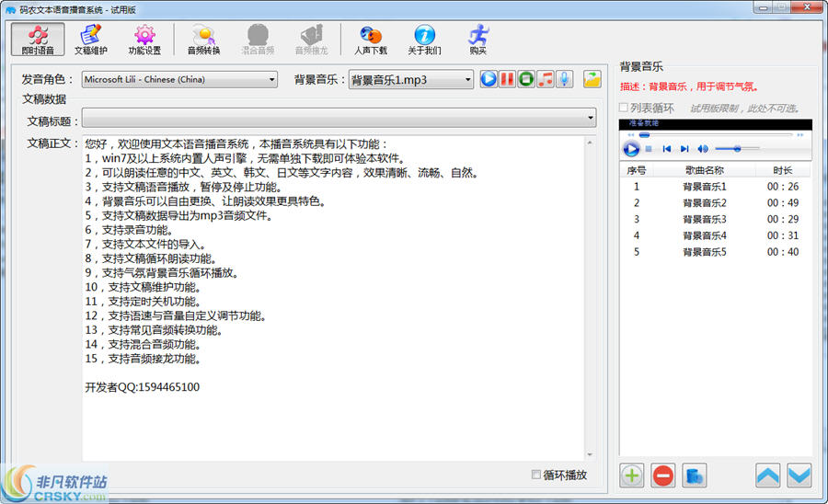Click fast-forward arrows beside seek bar
Viewport: 828px width, 504px height.
coord(800,135)
